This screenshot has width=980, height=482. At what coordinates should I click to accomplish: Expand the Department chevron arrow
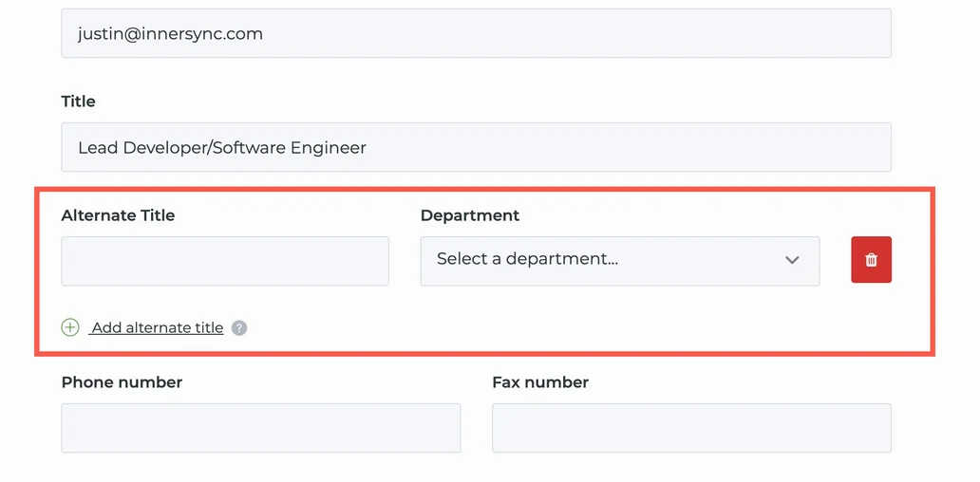click(792, 260)
